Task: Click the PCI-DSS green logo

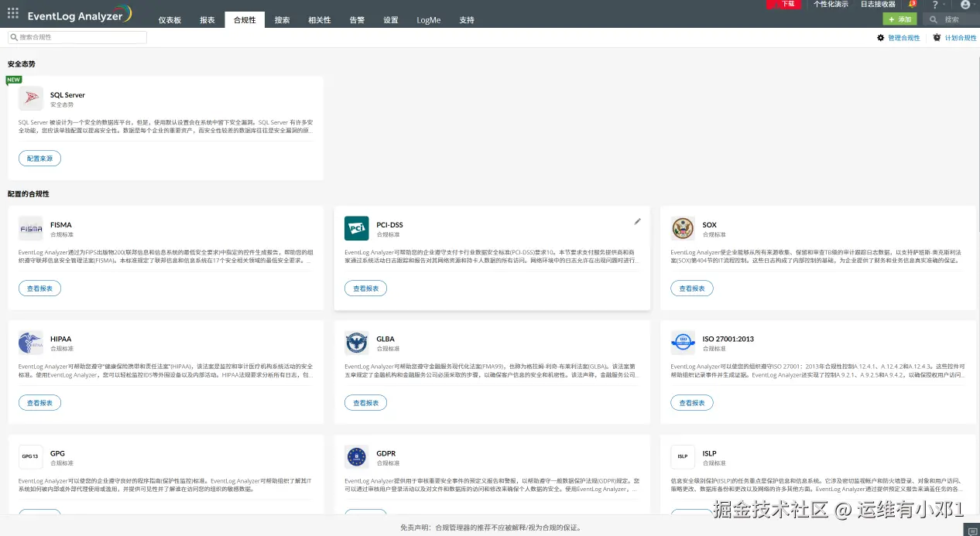Action: click(x=357, y=228)
